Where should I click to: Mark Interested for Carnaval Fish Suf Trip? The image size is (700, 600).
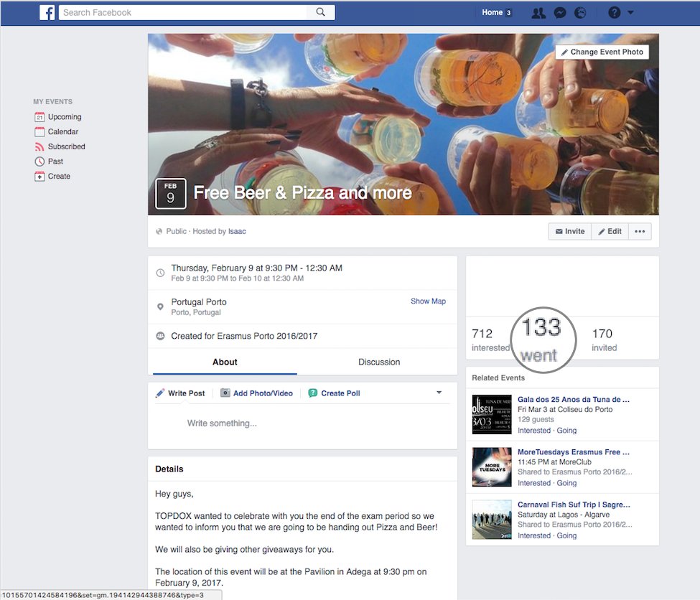(x=534, y=536)
